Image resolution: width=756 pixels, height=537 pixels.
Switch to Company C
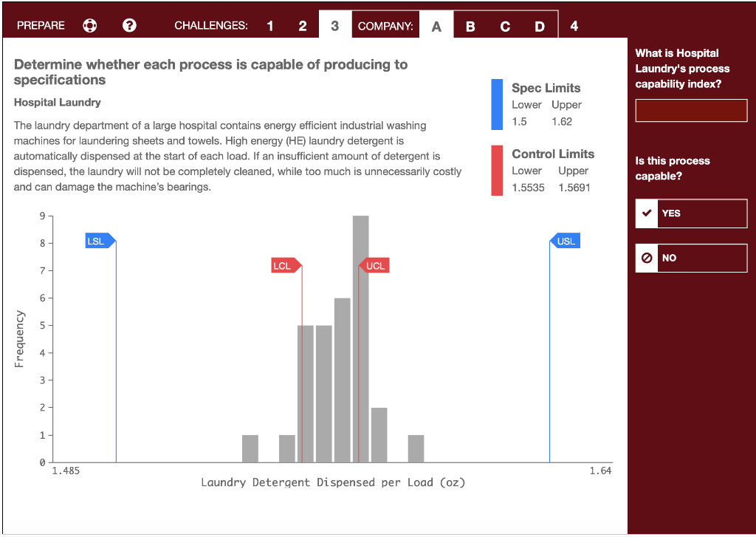pos(505,27)
